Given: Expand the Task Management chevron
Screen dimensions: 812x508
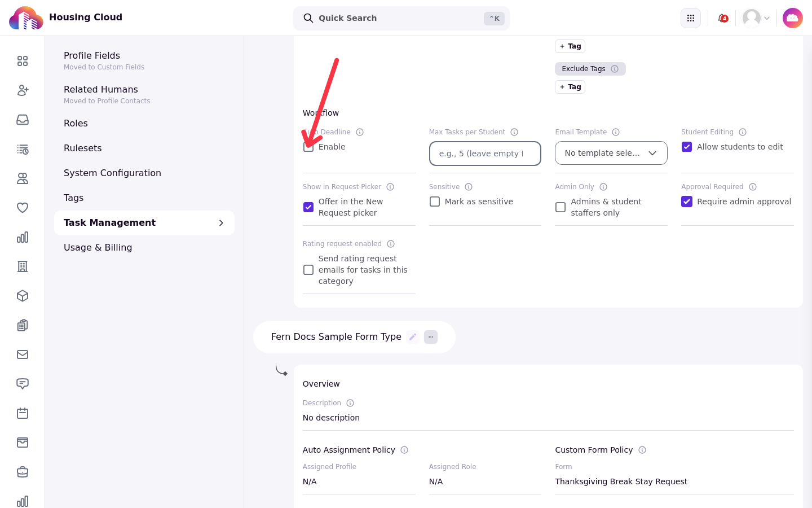Looking at the screenshot, I should point(221,223).
